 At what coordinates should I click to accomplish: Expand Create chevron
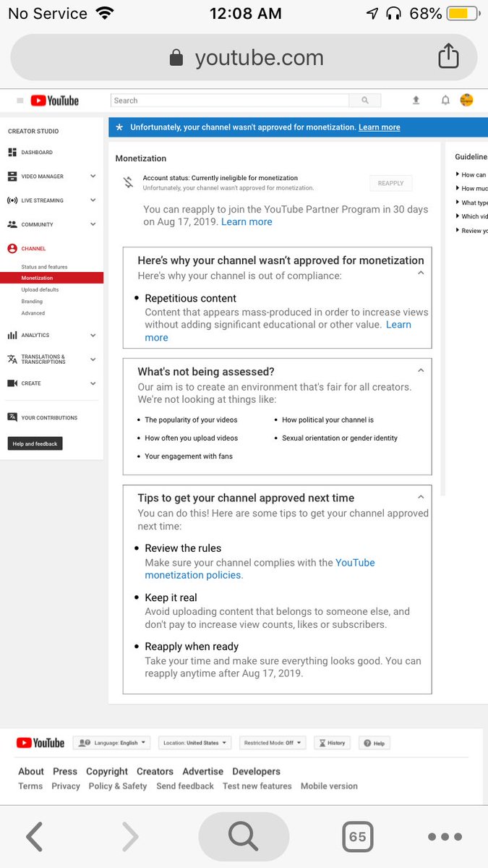[x=93, y=383]
